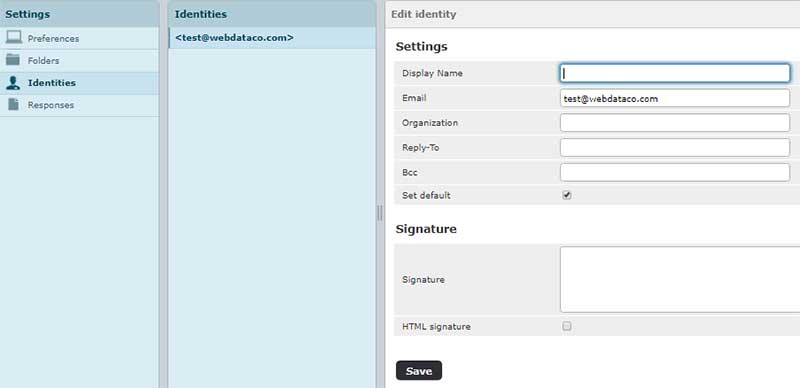Select the test@webdataco.com identity entry

point(272,38)
